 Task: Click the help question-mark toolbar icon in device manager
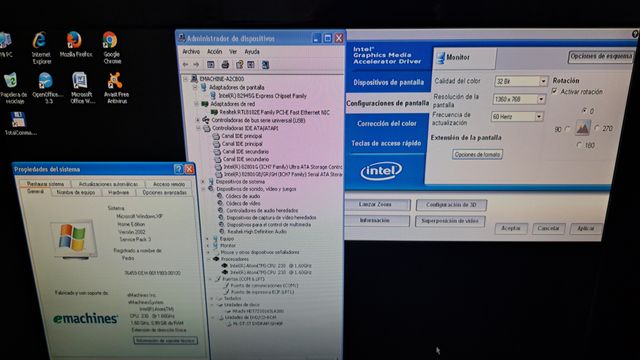click(x=239, y=64)
